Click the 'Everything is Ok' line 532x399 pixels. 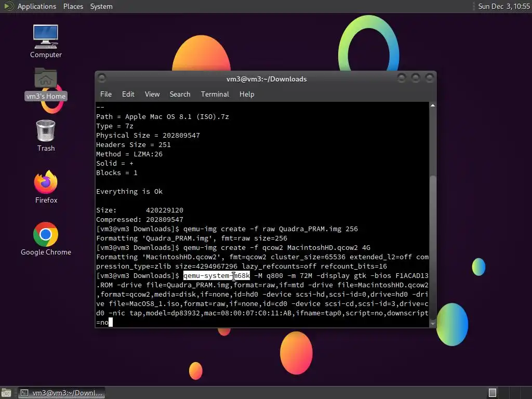pos(129,191)
